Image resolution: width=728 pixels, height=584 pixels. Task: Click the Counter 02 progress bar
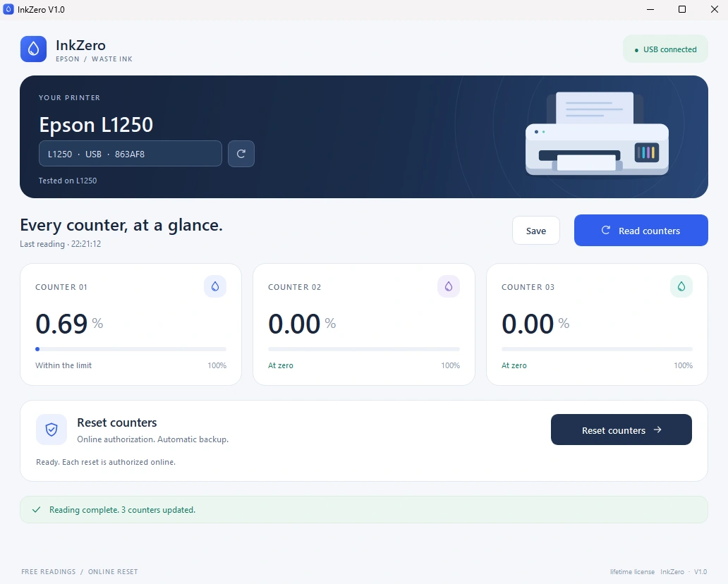tap(364, 349)
